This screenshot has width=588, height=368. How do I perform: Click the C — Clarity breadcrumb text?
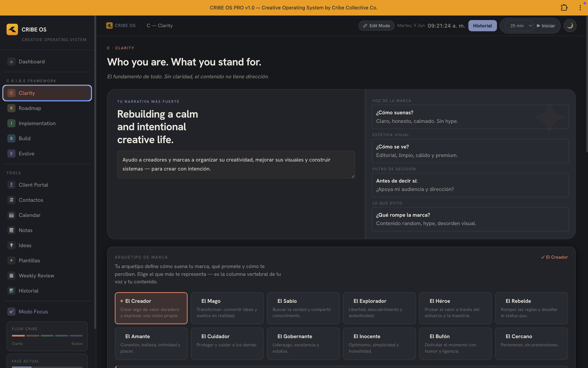tap(160, 26)
